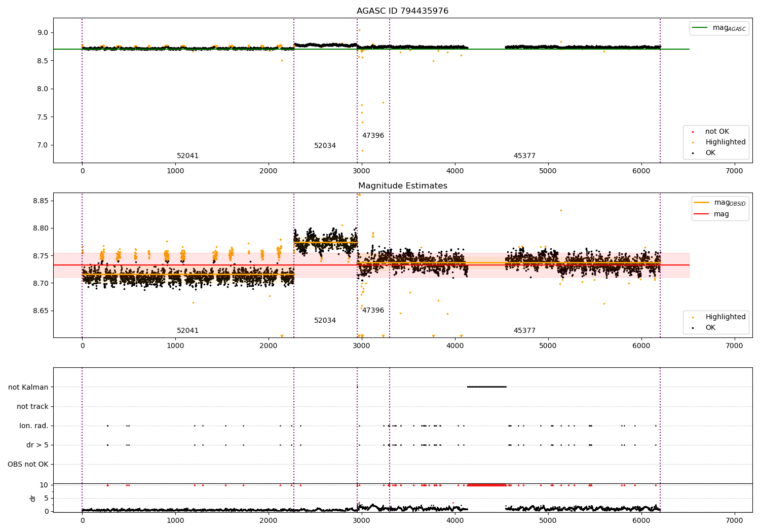Click the 8.0 y-axis tick label
This screenshot has width=760, height=532.
pyautogui.click(x=43, y=89)
